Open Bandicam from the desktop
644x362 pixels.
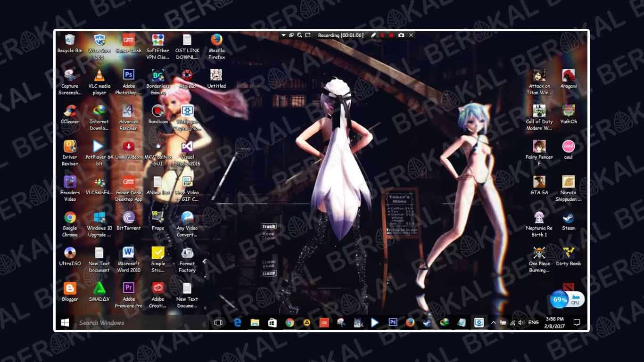tap(158, 113)
